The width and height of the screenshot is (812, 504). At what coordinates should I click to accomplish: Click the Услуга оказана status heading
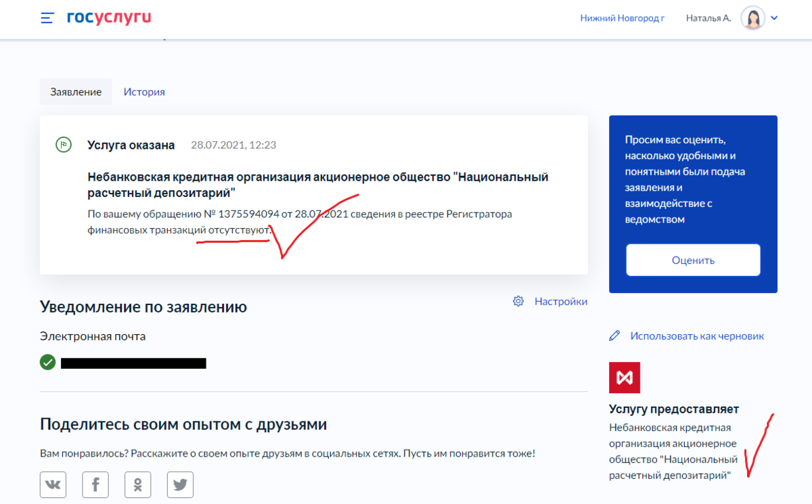[x=131, y=145]
